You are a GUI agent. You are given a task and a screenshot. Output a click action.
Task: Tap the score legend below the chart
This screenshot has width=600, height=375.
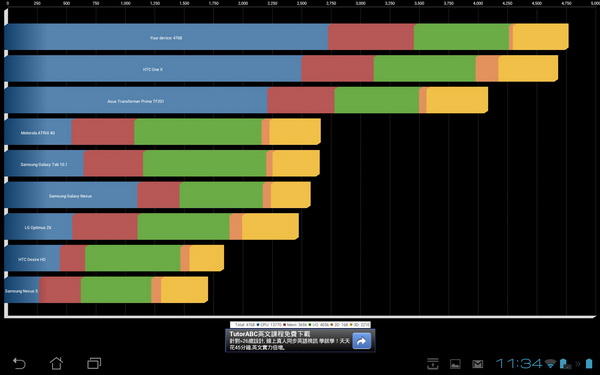pyautogui.click(x=300, y=324)
